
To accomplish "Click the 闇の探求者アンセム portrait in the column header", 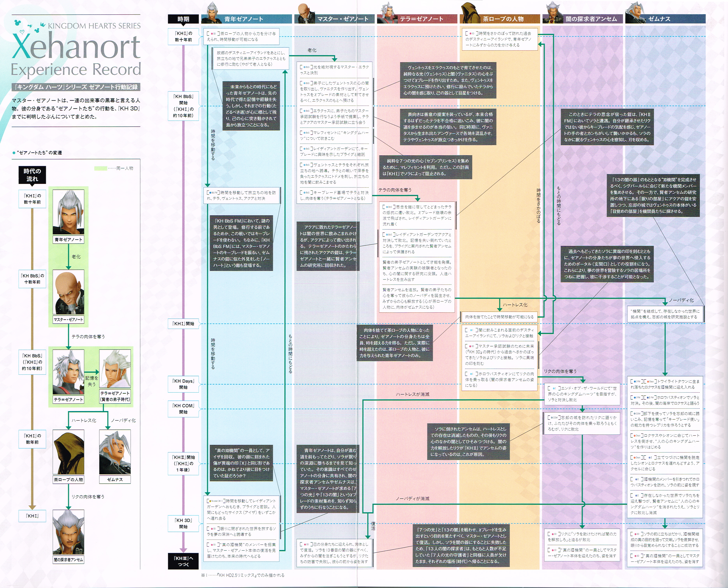I will pos(553,12).
